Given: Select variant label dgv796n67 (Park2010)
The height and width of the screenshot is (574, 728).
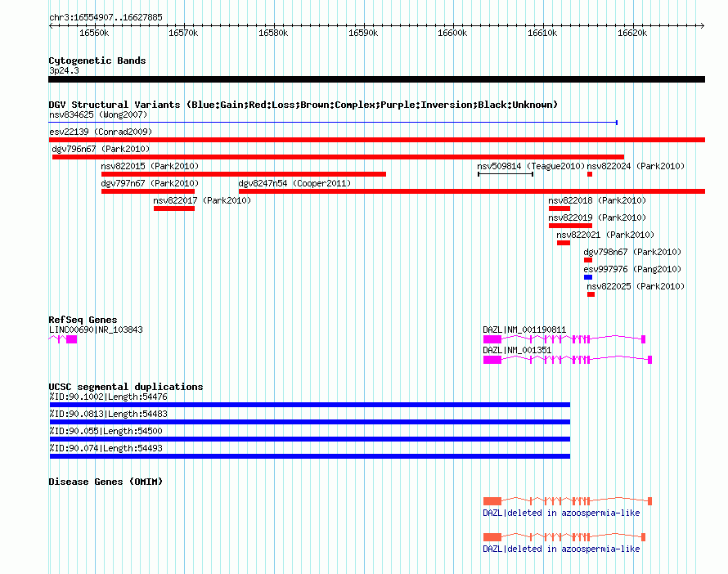Looking at the screenshot, I should (x=101, y=149).
